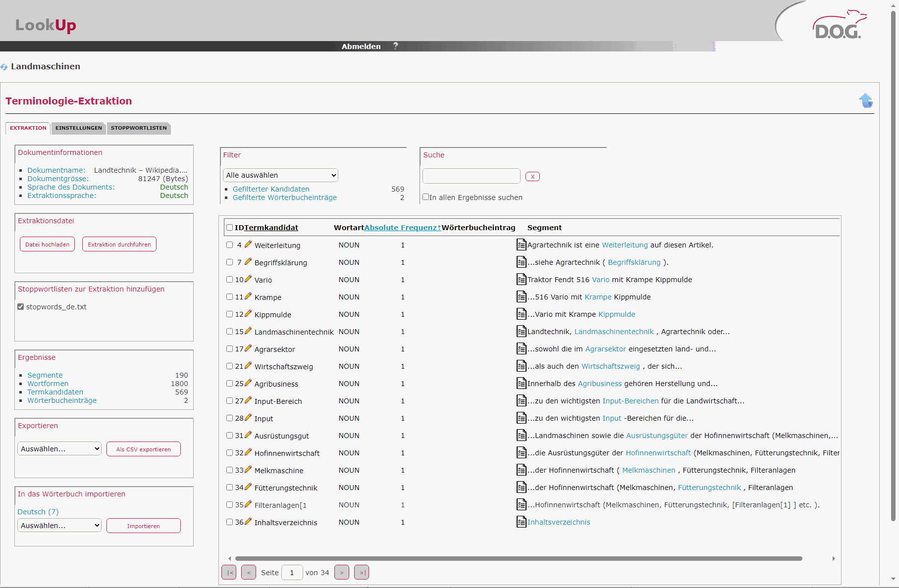899x588 pixels.
Task: Click the blue up arrow icon
Action: pos(865,100)
